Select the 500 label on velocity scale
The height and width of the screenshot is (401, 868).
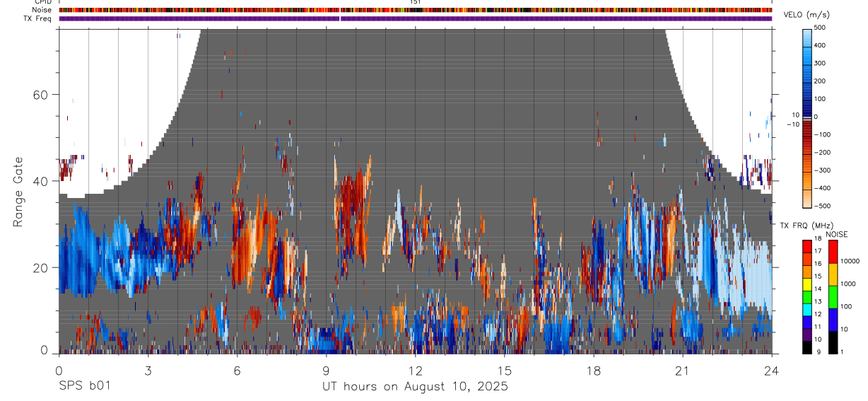click(820, 28)
